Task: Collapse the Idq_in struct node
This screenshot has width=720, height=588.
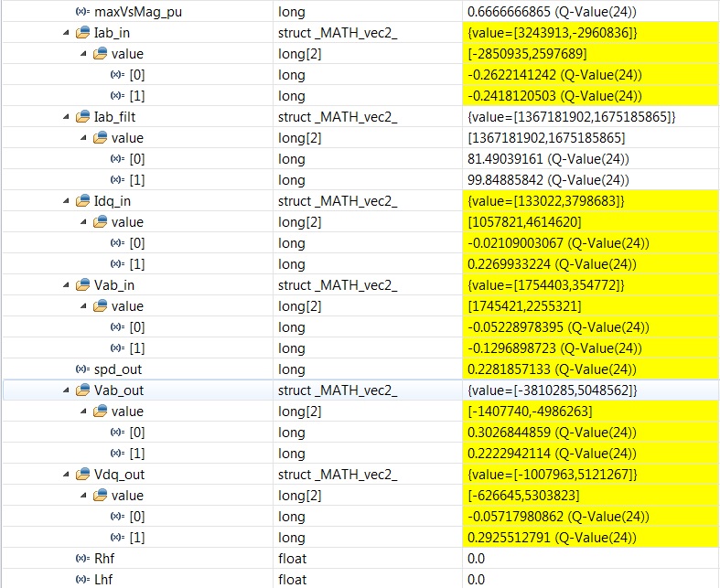Action: click(x=66, y=201)
